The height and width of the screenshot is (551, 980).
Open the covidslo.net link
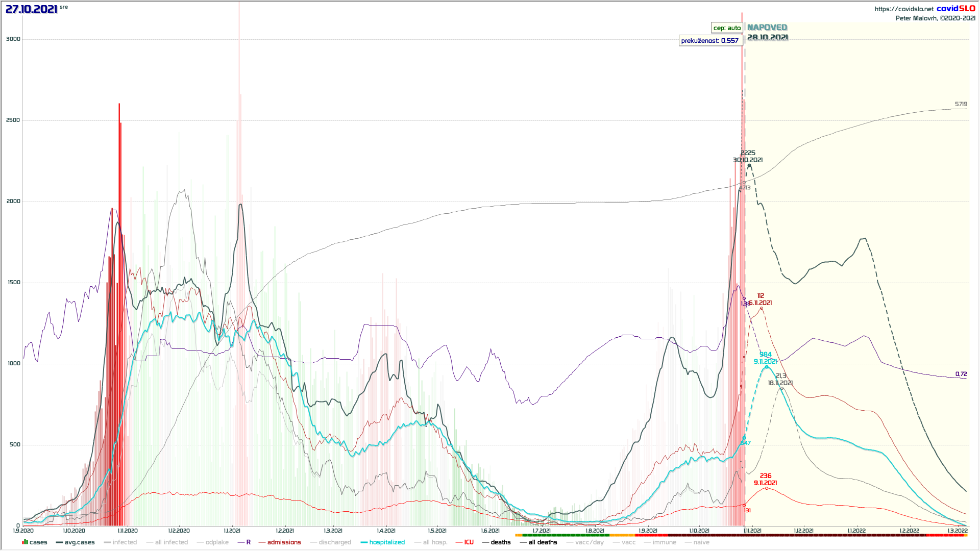click(x=903, y=9)
